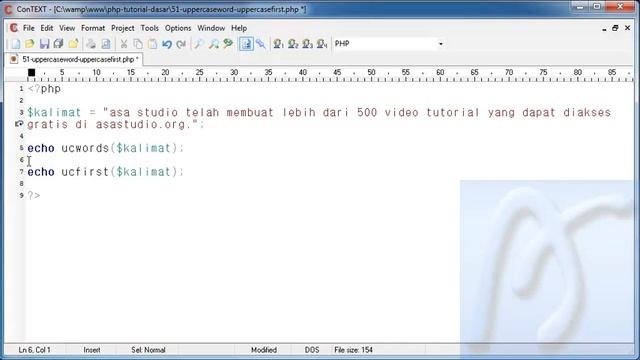Close the document with menu-bar X
The height and width of the screenshot is (360, 640).
point(627,28)
